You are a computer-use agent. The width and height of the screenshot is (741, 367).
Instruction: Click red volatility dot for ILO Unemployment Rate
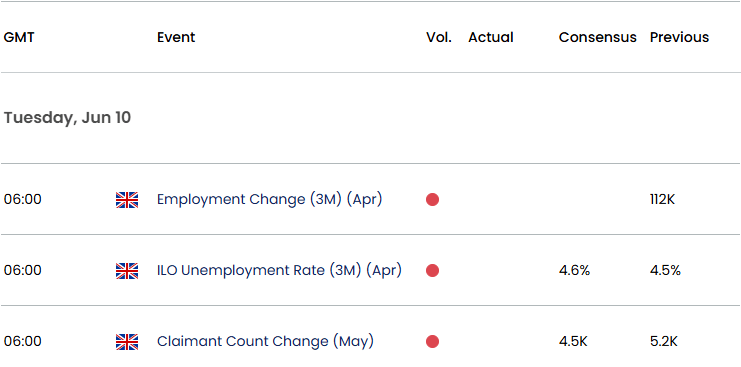click(x=432, y=271)
